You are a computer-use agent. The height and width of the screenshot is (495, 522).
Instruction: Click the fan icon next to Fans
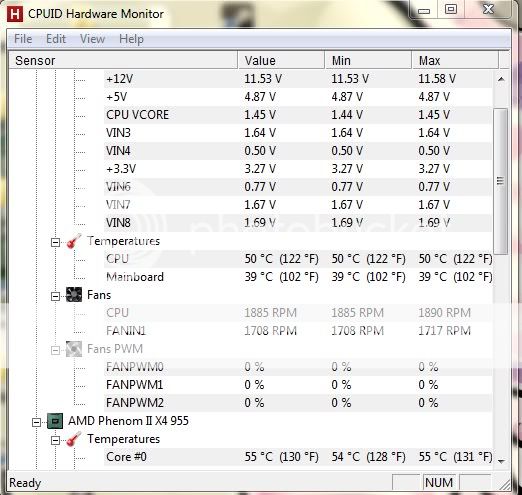click(x=74, y=295)
